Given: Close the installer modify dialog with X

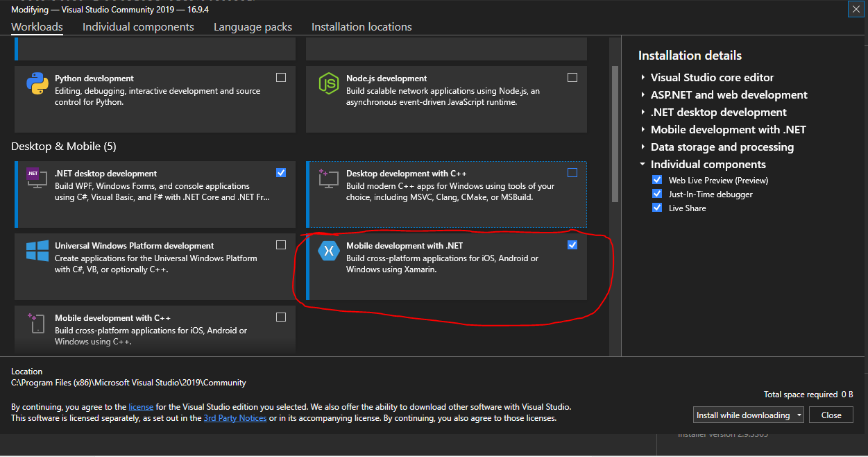Looking at the screenshot, I should (x=856, y=9).
